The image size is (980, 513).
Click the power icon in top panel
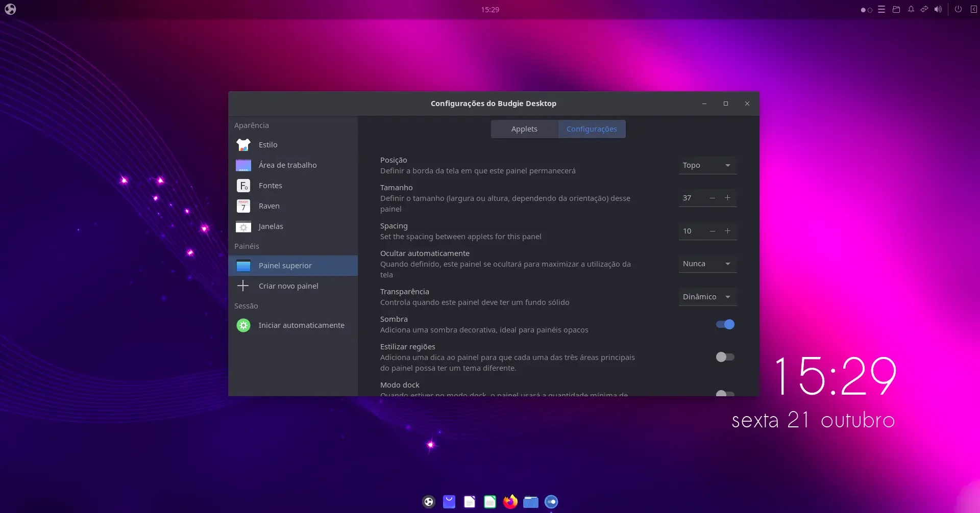pos(958,9)
